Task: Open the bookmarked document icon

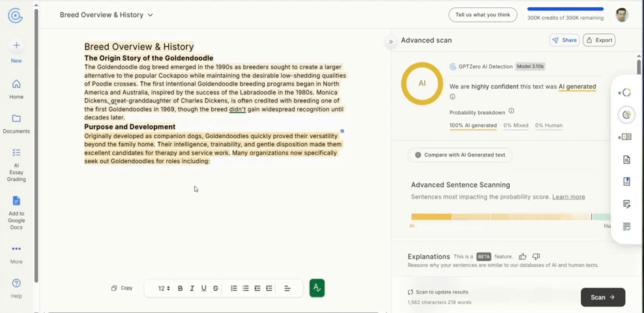Action: [626, 181]
